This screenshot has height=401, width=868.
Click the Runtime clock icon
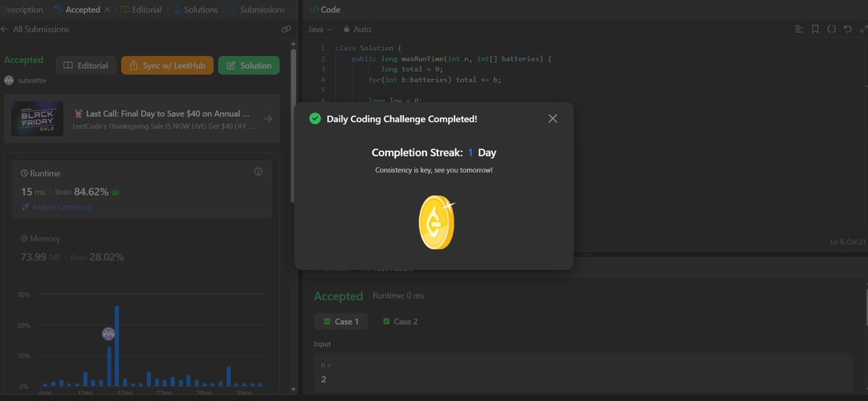(25, 174)
